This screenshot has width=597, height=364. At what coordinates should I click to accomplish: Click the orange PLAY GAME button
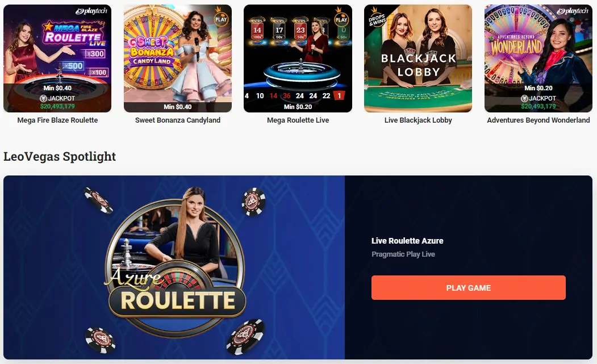[x=468, y=287]
